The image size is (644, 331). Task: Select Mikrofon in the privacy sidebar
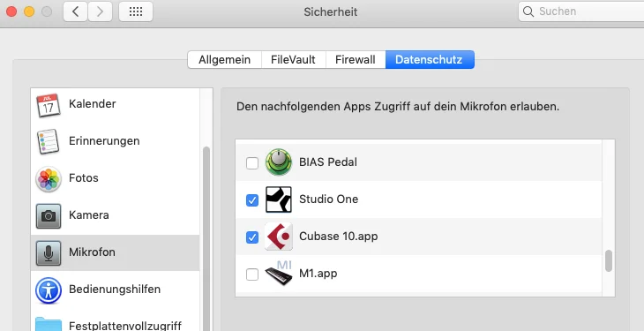click(x=115, y=252)
